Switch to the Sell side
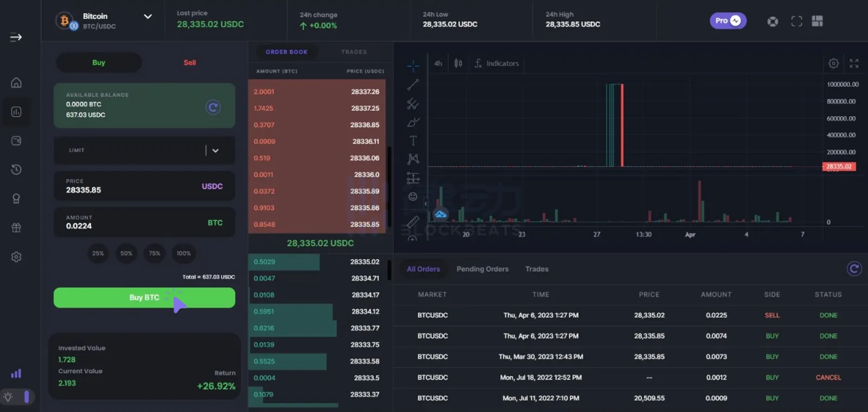This screenshot has width=868, height=412. coord(189,63)
